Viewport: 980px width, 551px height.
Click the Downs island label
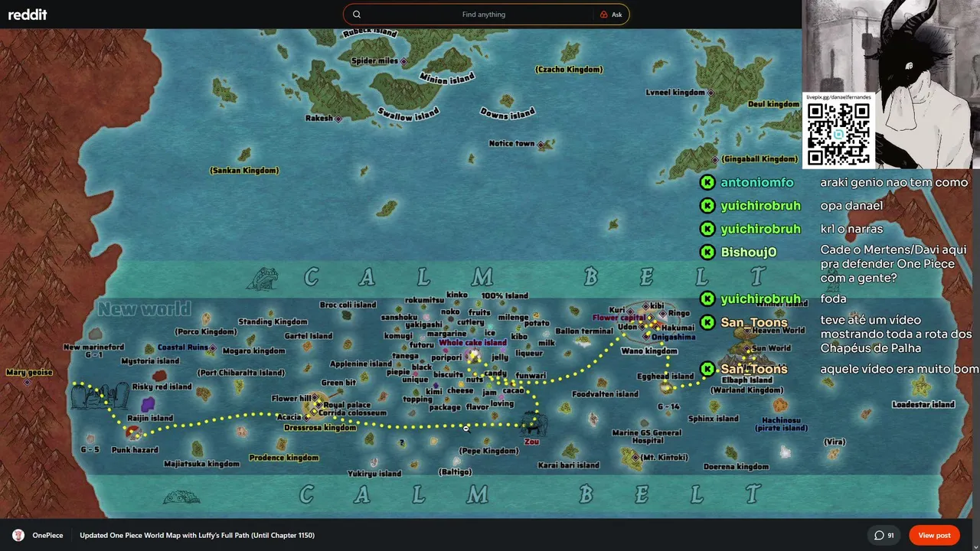click(x=508, y=113)
